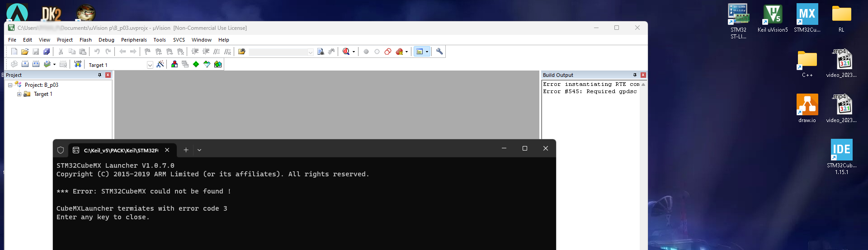Toggle auto-hide pin on Project panel
The image size is (868, 250).
(x=99, y=75)
